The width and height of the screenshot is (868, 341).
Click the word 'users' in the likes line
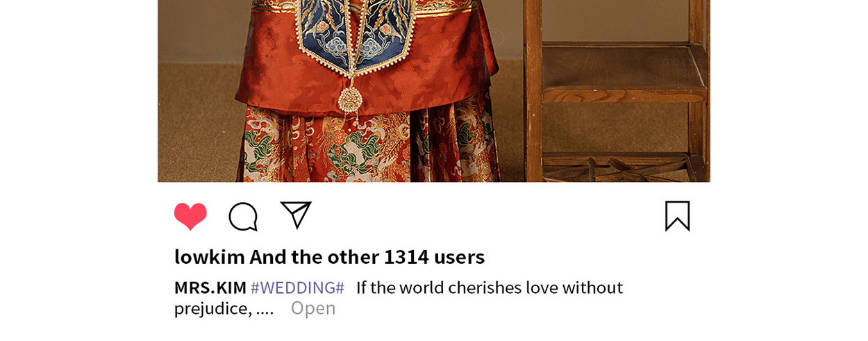[x=459, y=257]
